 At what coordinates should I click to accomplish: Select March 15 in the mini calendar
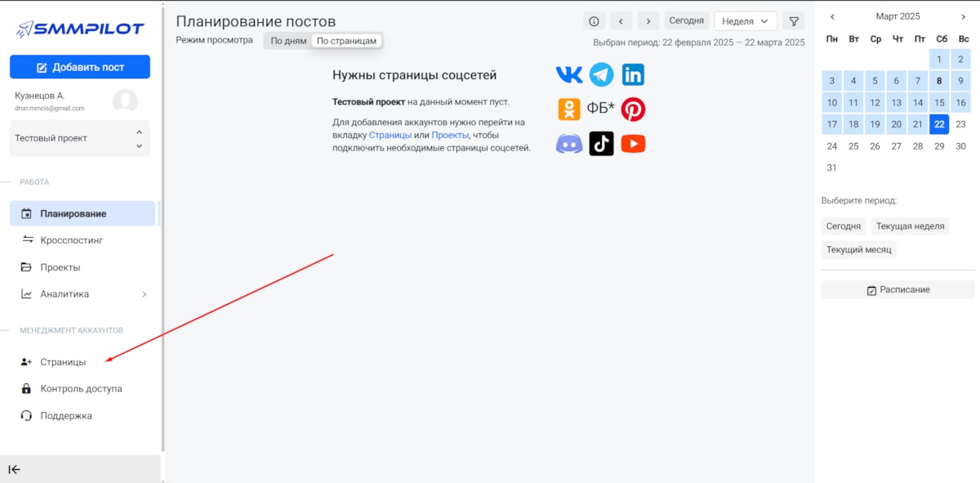(940, 103)
